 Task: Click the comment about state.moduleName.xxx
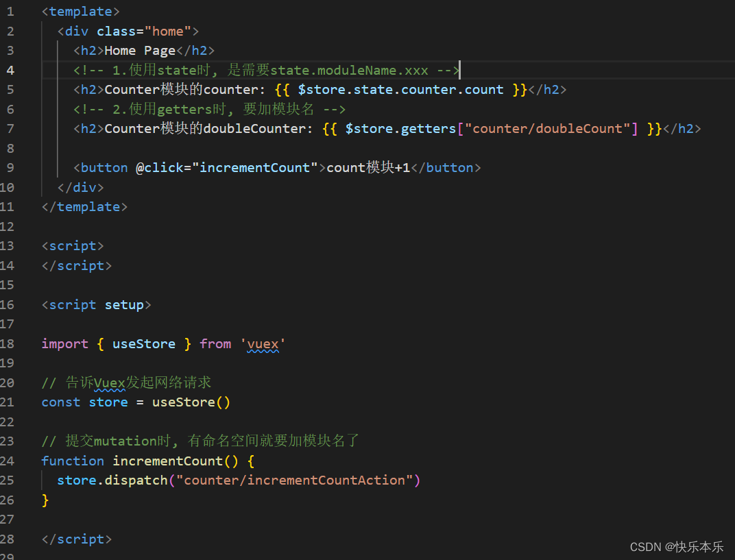(x=266, y=71)
